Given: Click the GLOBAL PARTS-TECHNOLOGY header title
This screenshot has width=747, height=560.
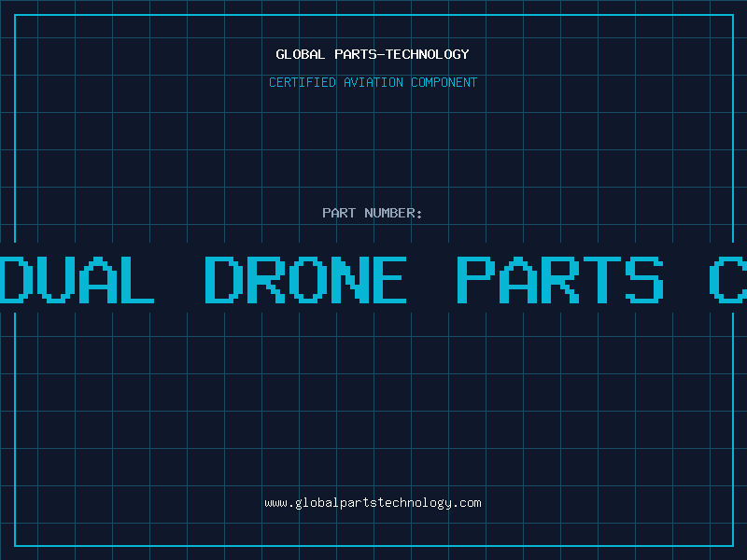Looking at the screenshot, I should (373, 54).
